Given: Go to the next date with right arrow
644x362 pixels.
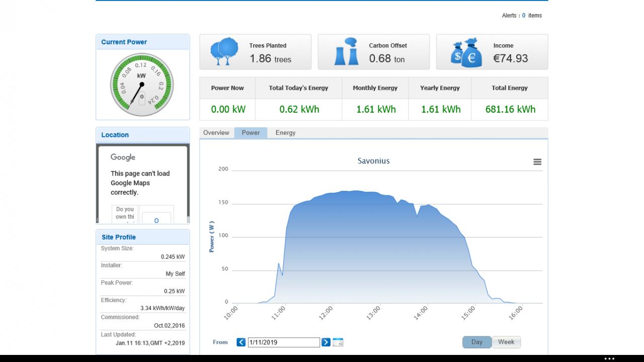Looking at the screenshot, I should coord(326,342).
